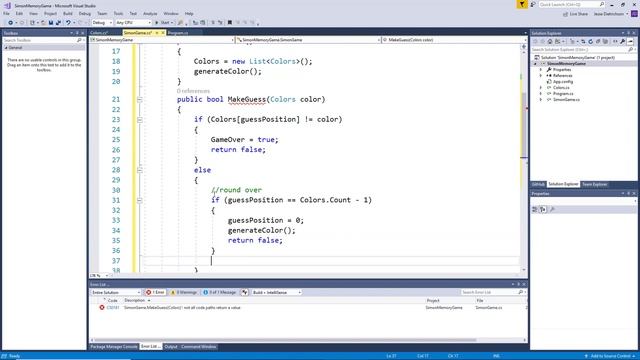Switch to the Team Explorer tab

coord(594,184)
